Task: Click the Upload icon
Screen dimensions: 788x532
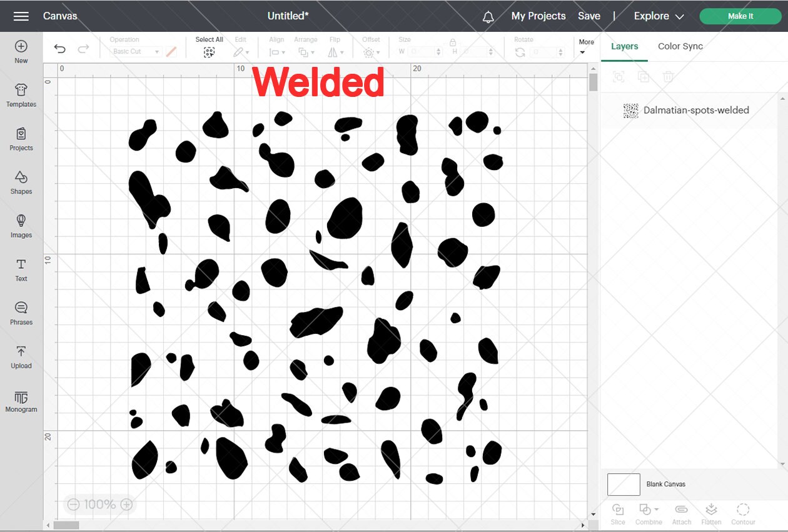Action: [21, 358]
